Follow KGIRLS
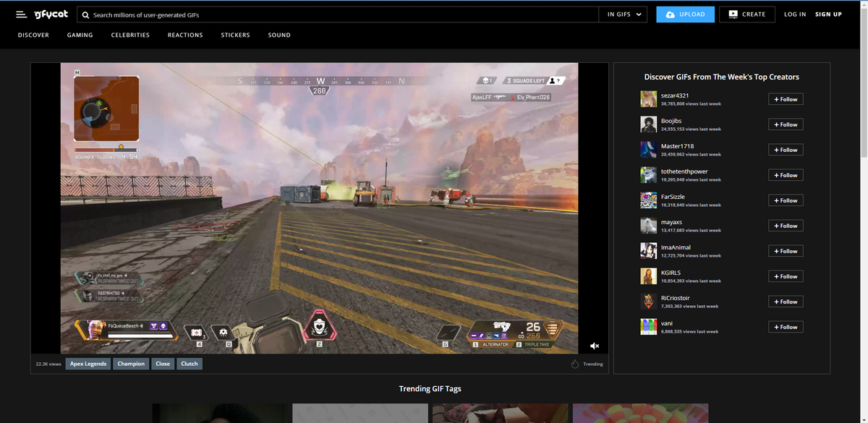This screenshot has height=423, width=868. (x=786, y=276)
